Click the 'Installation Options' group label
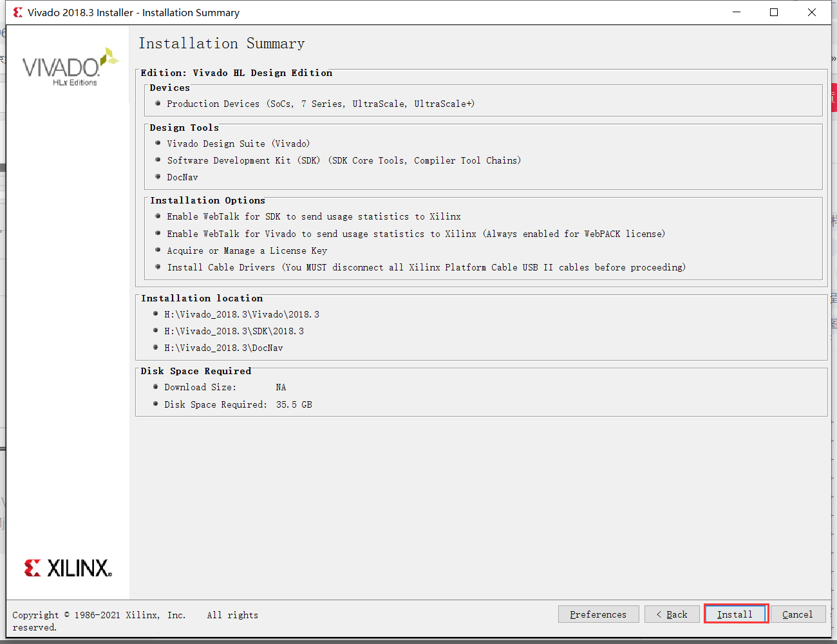This screenshot has height=644, width=837. point(207,200)
